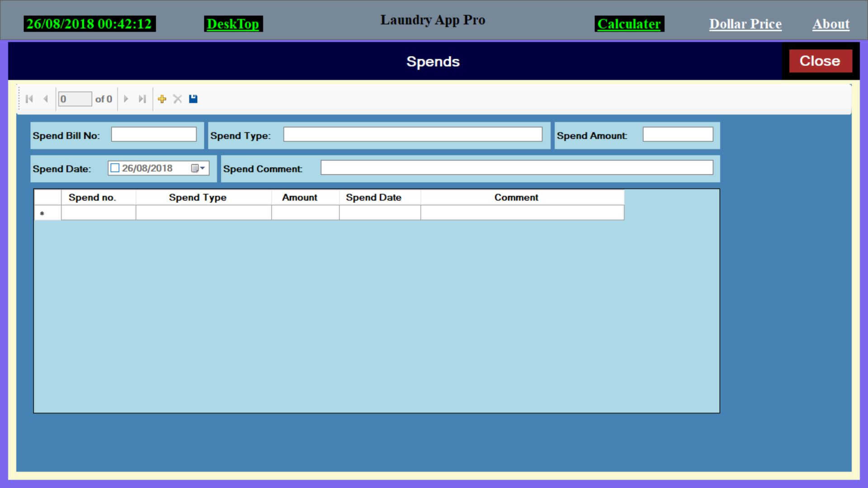Sort grid by Spend Type column header

tap(203, 197)
